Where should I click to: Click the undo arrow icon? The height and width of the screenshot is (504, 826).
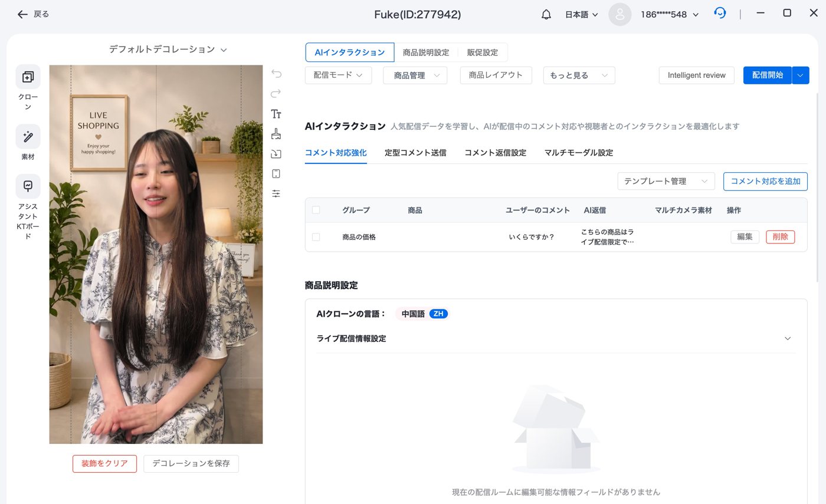(x=276, y=74)
